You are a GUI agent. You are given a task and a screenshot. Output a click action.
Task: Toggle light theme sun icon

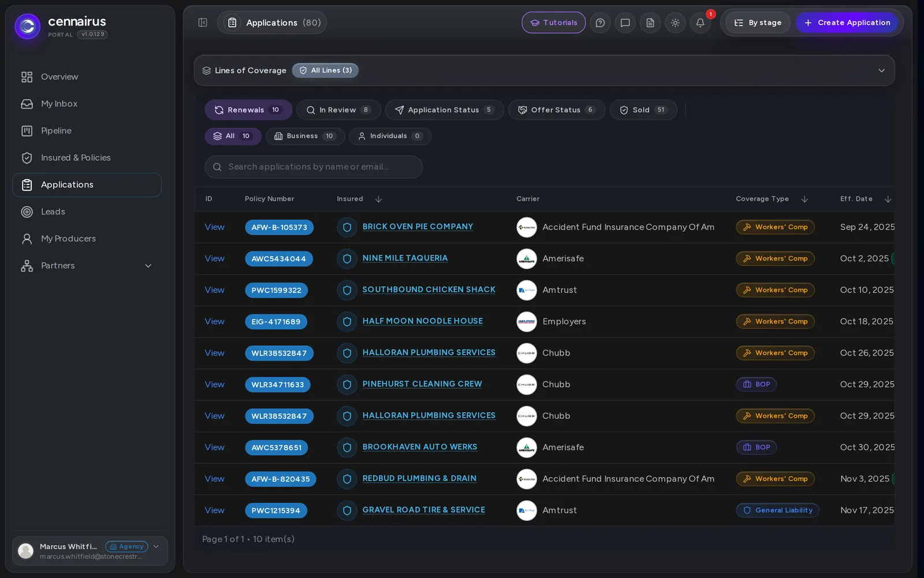675,23
